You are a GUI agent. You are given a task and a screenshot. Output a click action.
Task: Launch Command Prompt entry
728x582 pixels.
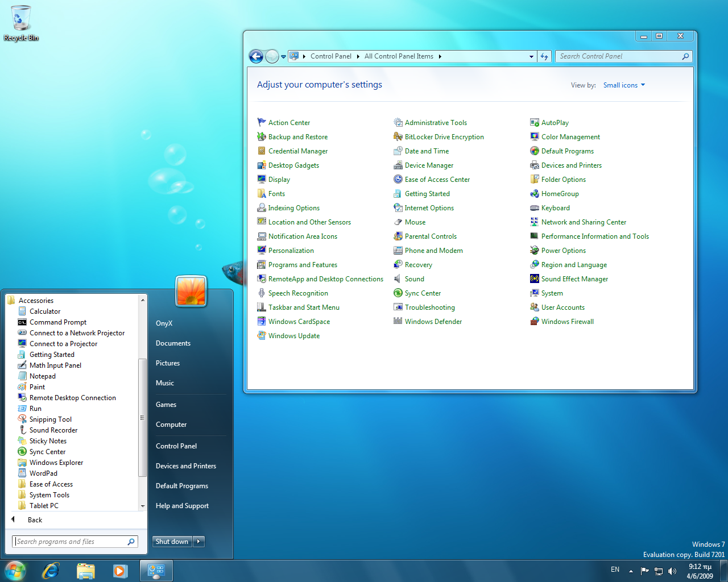[x=58, y=322]
